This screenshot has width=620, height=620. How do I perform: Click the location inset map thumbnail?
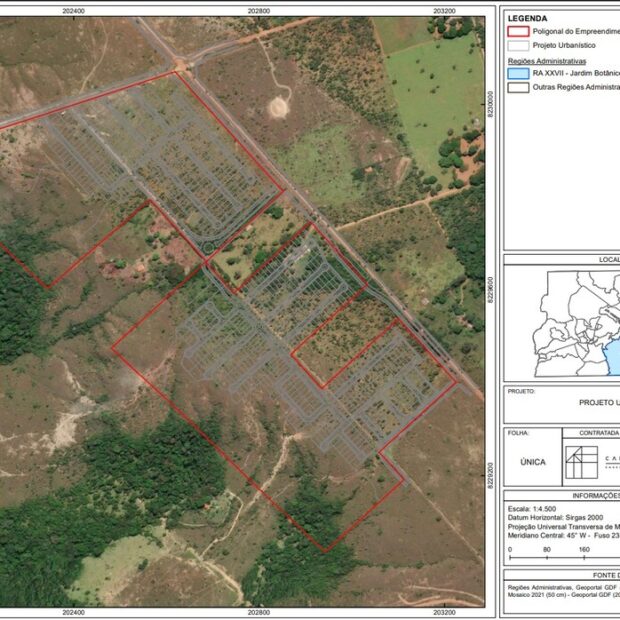tap(576, 323)
